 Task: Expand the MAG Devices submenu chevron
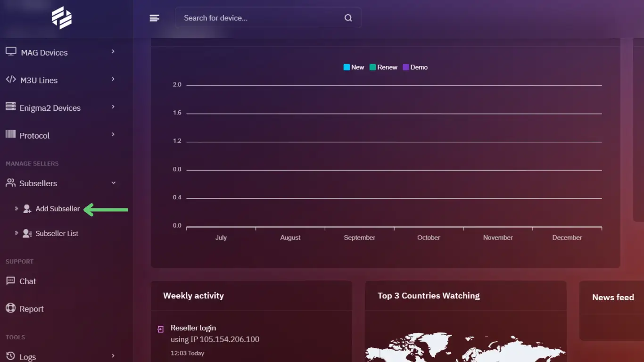coord(113,51)
